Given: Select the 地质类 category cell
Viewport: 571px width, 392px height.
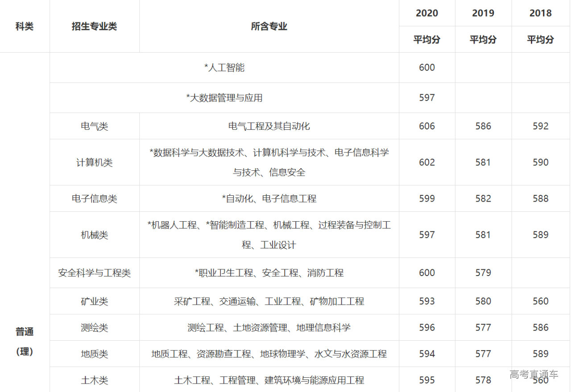Looking at the screenshot, I should (x=94, y=354).
